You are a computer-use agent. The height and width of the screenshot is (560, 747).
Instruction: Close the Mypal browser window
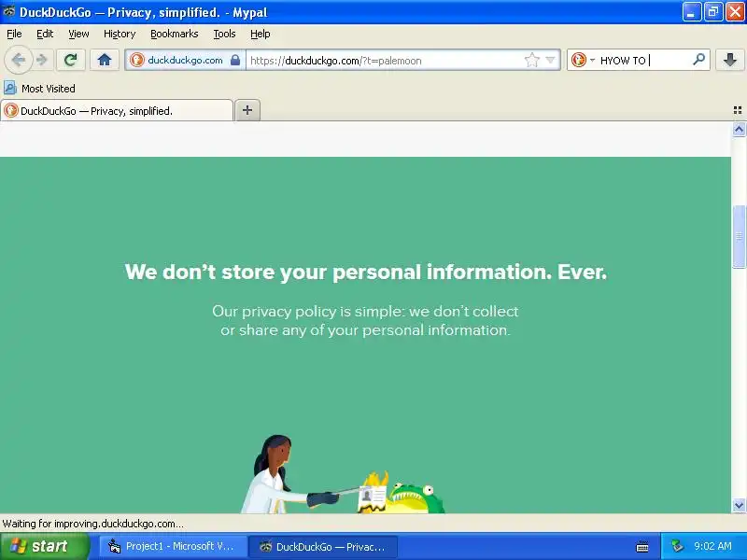click(x=735, y=12)
